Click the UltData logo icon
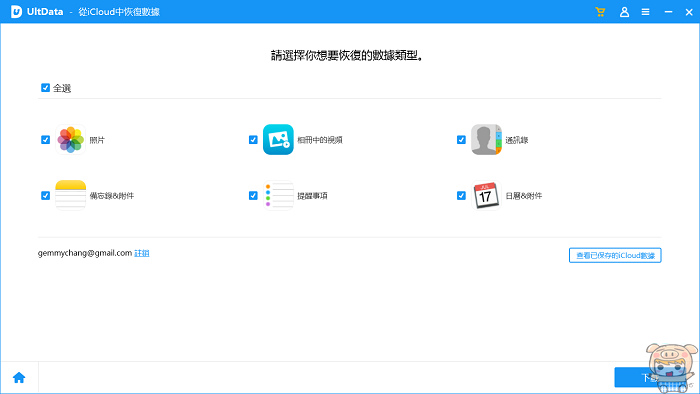The image size is (700, 394). (16, 12)
